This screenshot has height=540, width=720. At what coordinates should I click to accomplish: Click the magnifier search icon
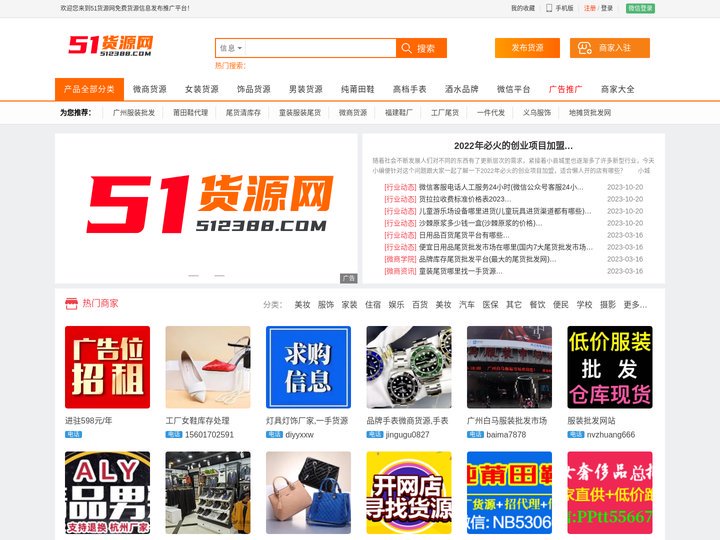[406, 48]
